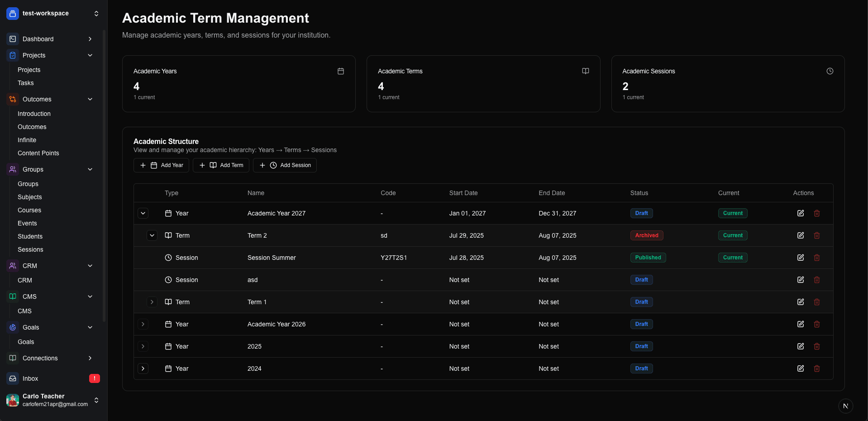Delete the asd session
The height and width of the screenshot is (421, 868).
point(816,280)
